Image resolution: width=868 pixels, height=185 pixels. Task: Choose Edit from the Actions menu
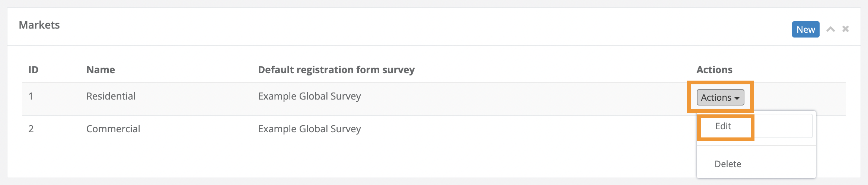723,126
